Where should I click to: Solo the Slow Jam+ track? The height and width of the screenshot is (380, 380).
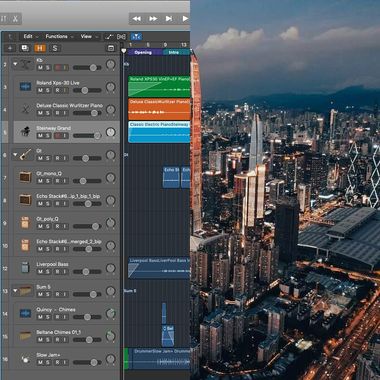48,362
